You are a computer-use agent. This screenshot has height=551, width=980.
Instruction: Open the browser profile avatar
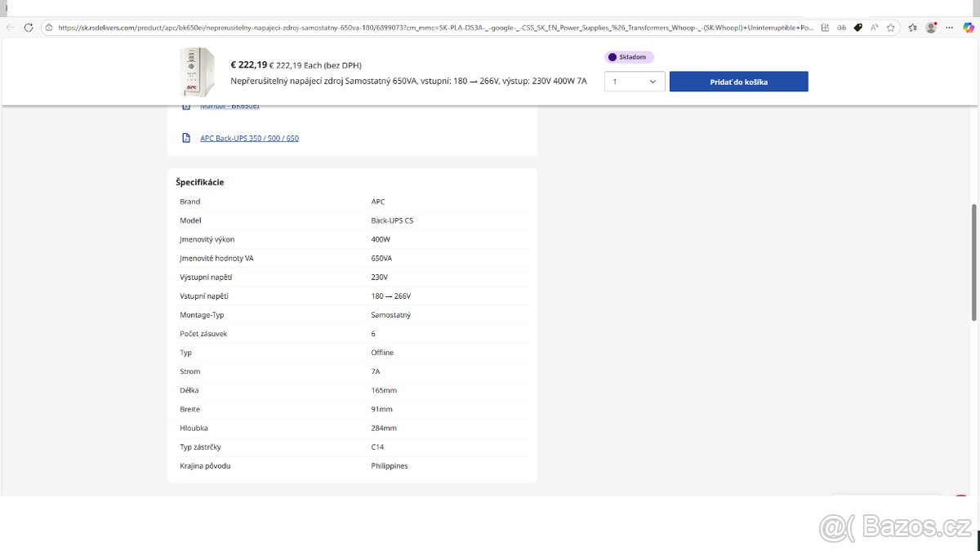(931, 27)
